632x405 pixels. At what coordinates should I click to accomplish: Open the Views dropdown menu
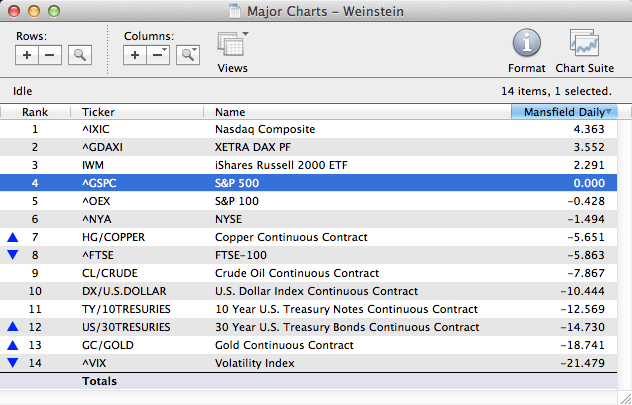(x=232, y=46)
